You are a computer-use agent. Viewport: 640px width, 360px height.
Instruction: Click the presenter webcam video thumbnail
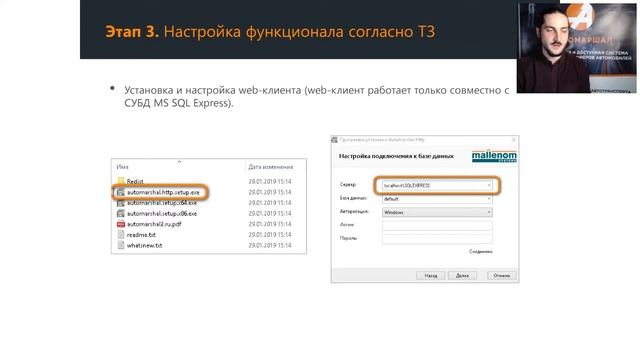576,48
